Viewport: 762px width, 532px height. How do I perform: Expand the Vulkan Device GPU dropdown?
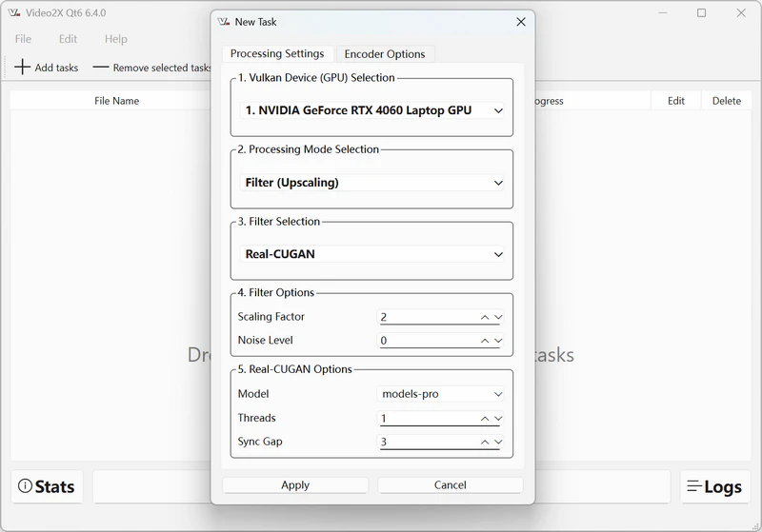pos(372,110)
